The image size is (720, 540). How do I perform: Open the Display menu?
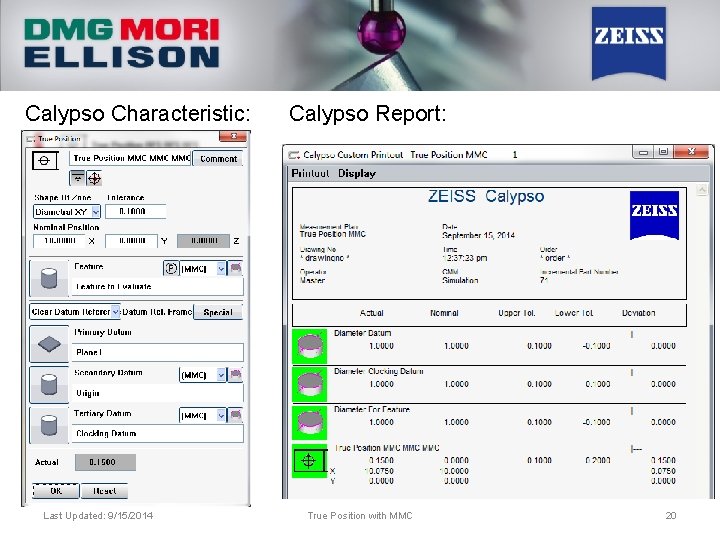pyautogui.click(x=357, y=174)
